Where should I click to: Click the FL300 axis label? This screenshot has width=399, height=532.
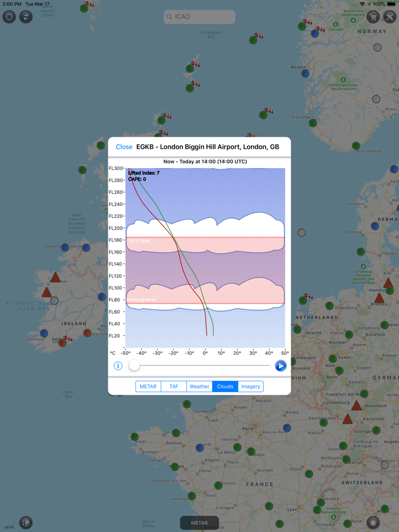pos(116,168)
